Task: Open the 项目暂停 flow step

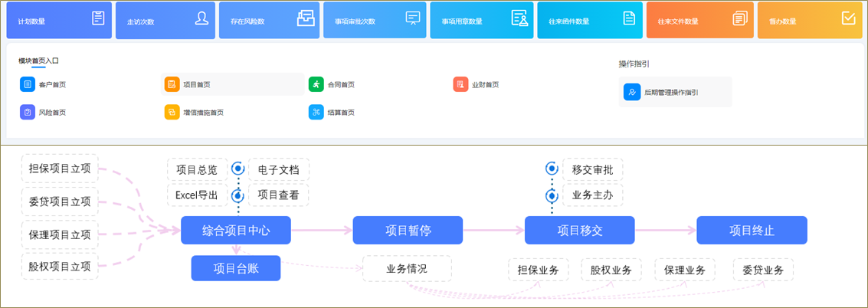Action: click(x=408, y=230)
